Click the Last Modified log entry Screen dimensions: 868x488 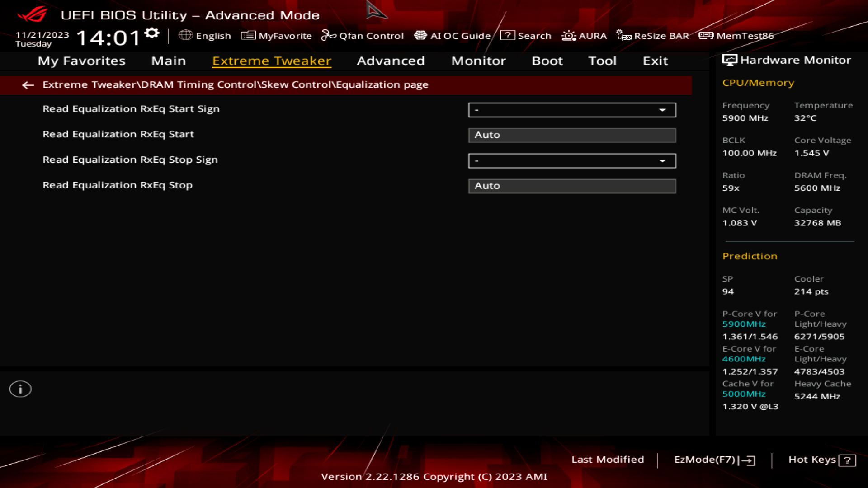pyautogui.click(x=608, y=460)
